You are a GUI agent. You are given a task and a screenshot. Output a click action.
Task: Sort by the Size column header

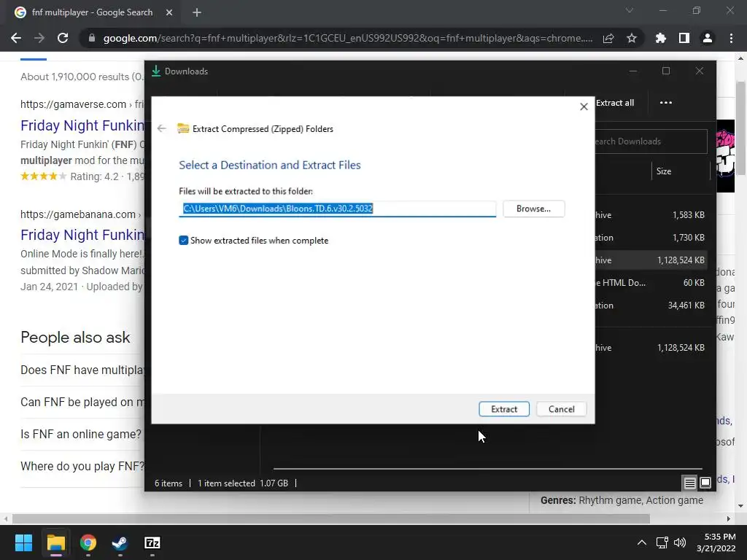[x=664, y=171]
